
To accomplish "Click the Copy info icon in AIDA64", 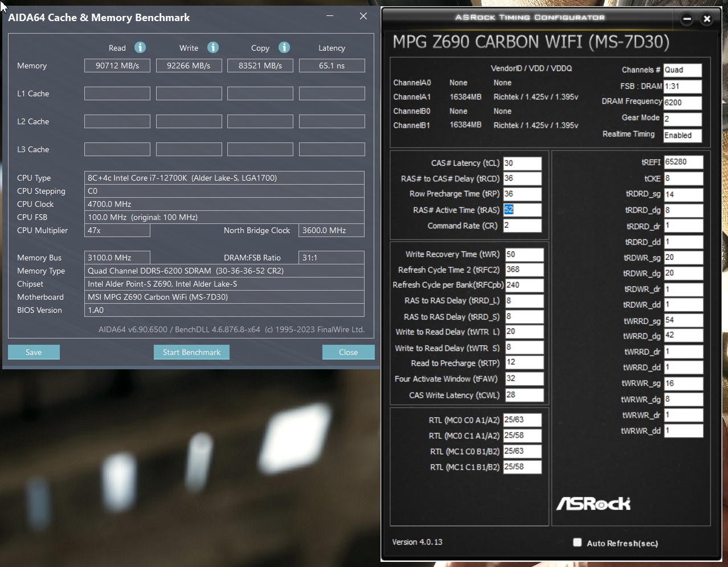I will tap(284, 47).
